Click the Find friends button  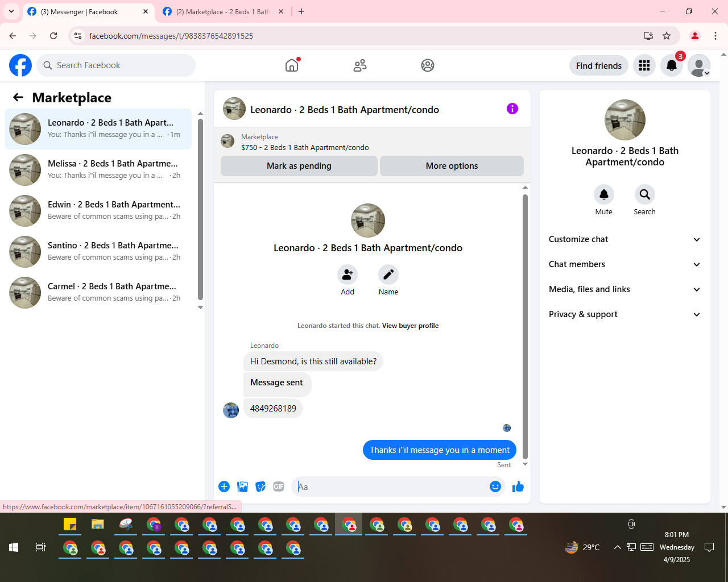pos(599,65)
